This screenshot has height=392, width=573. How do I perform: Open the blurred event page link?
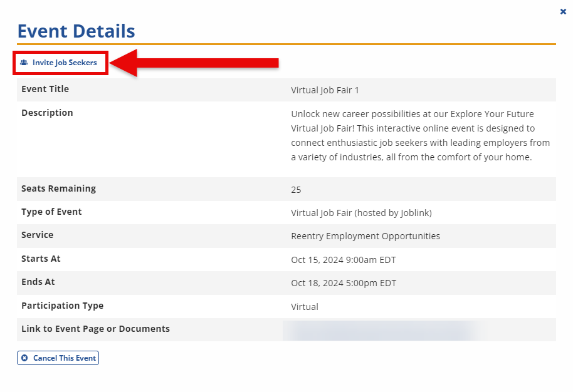point(382,330)
